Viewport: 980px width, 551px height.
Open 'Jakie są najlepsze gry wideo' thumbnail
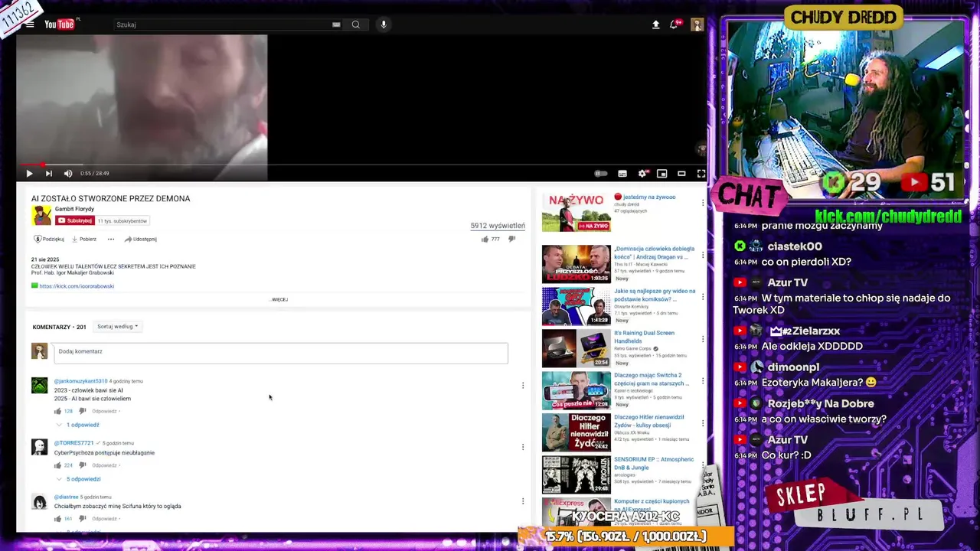click(576, 306)
